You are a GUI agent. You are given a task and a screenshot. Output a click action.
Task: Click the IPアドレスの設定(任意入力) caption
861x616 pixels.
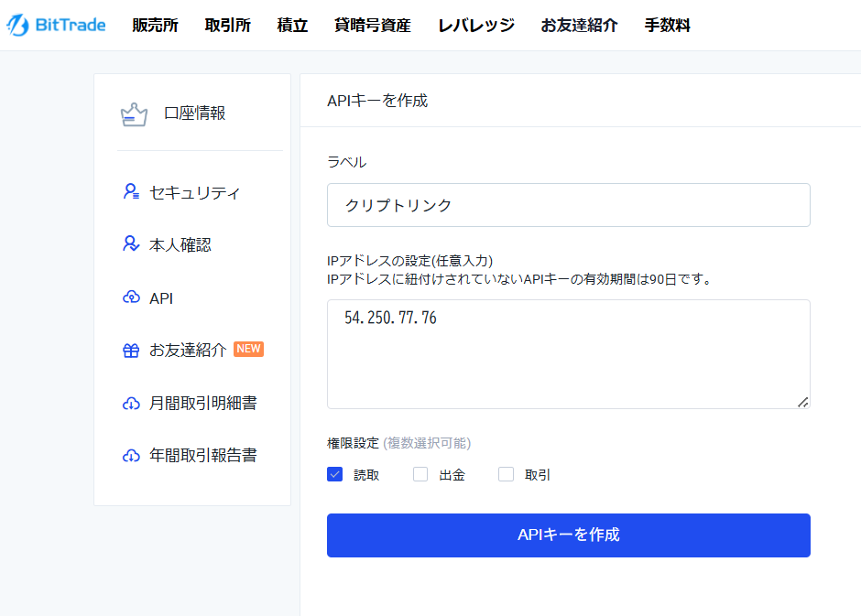pos(409,261)
